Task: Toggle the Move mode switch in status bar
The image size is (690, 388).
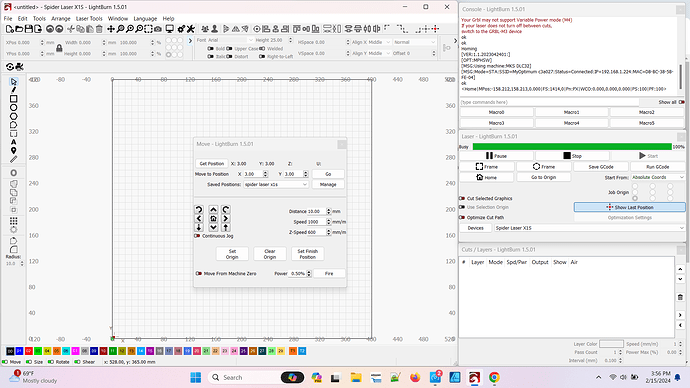Action: tap(5, 362)
